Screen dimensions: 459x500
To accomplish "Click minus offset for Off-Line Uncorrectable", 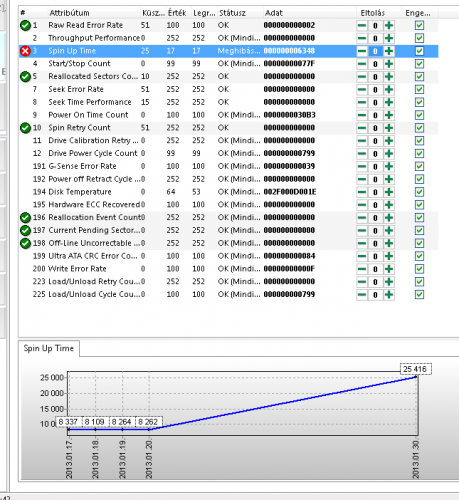I will click(x=362, y=243).
